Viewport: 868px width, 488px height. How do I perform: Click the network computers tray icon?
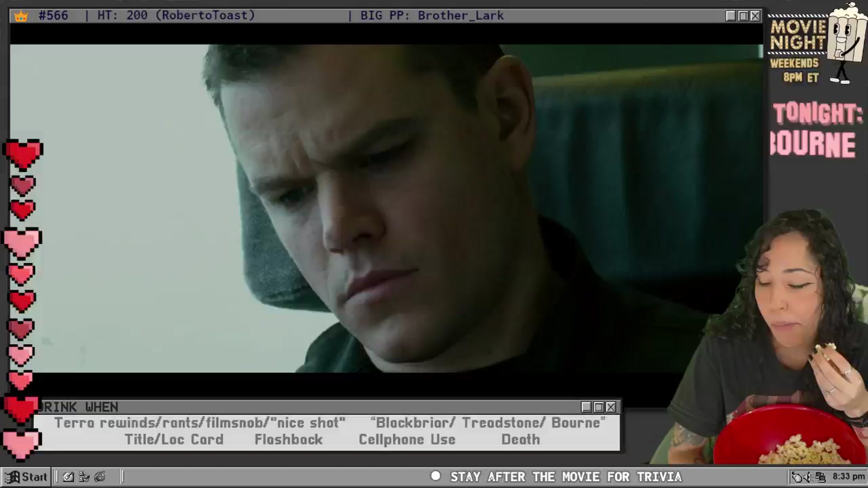[x=821, y=477]
